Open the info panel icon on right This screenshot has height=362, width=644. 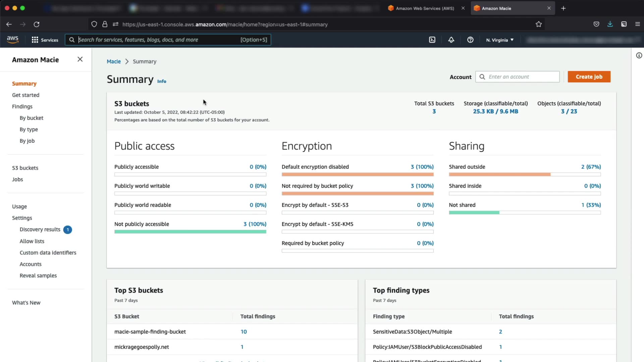(x=639, y=56)
